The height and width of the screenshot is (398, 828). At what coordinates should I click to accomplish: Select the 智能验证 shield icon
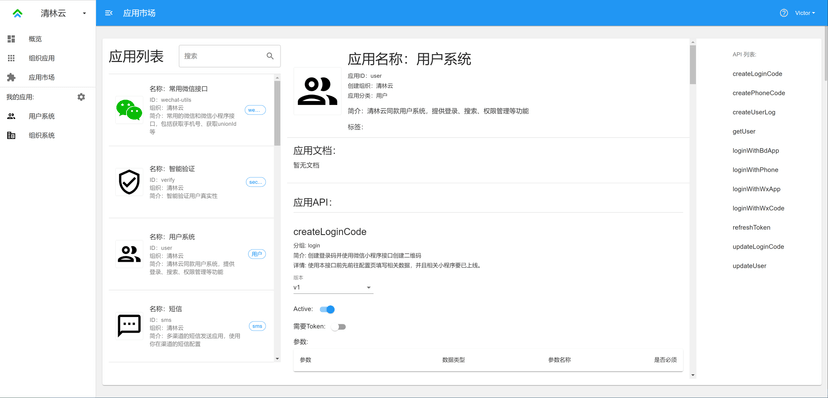coord(129,182)
